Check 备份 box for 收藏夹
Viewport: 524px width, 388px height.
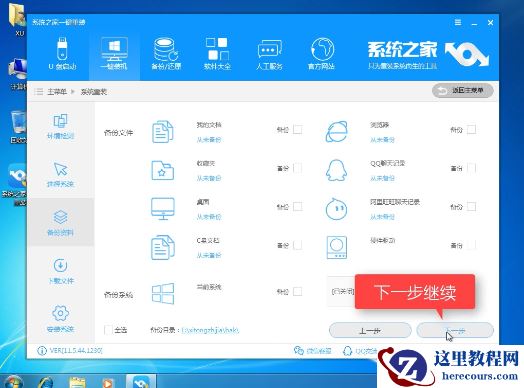pos(297,168)
